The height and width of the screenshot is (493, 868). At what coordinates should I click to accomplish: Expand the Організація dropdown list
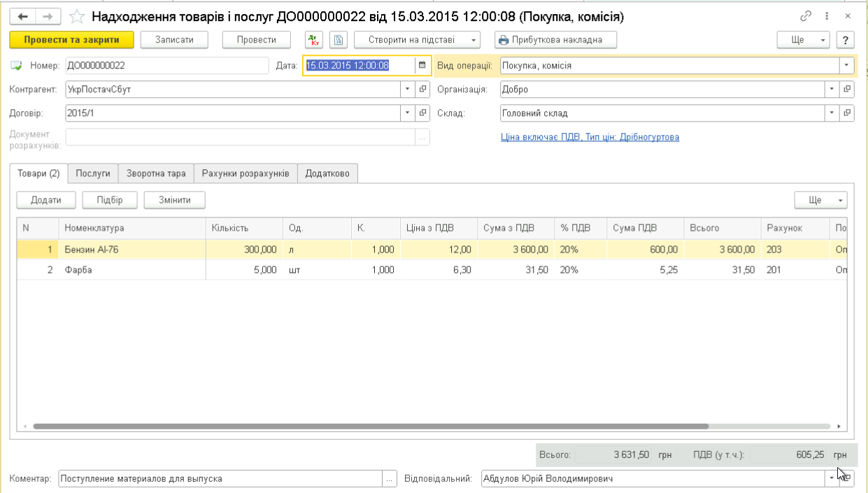tap(832, 90)
